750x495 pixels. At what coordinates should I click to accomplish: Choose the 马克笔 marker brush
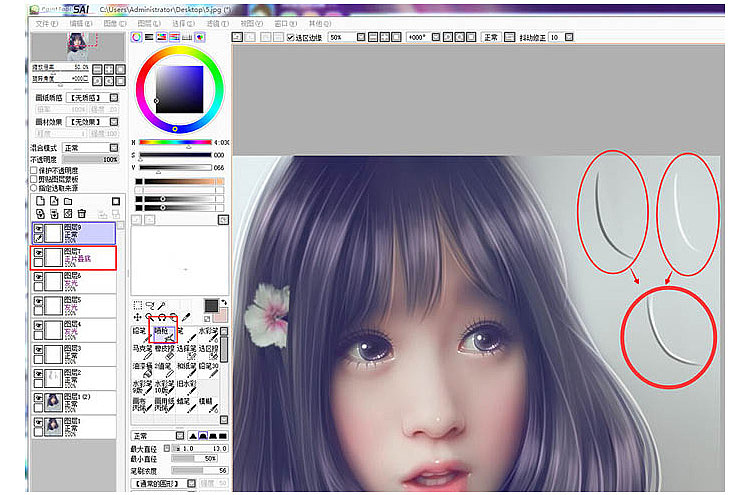click(x=142, y=352)
